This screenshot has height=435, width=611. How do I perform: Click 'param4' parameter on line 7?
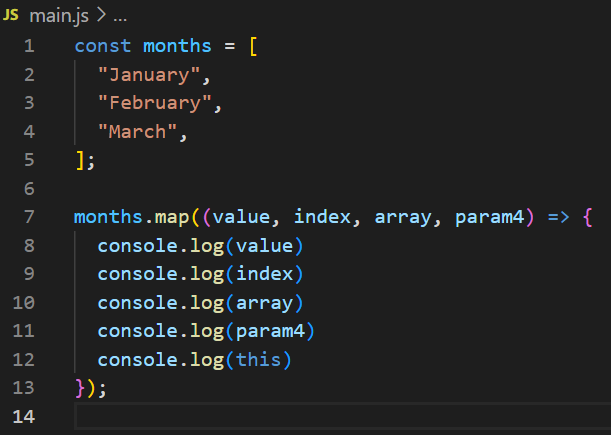[490, 218]
